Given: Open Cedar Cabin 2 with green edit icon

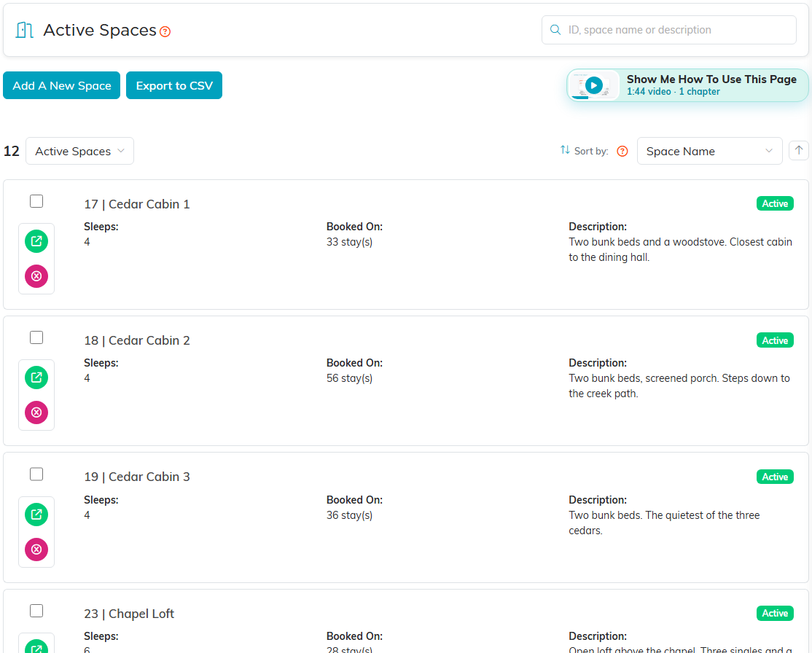Looking at the screenshot, I should [x=36, y=378].
